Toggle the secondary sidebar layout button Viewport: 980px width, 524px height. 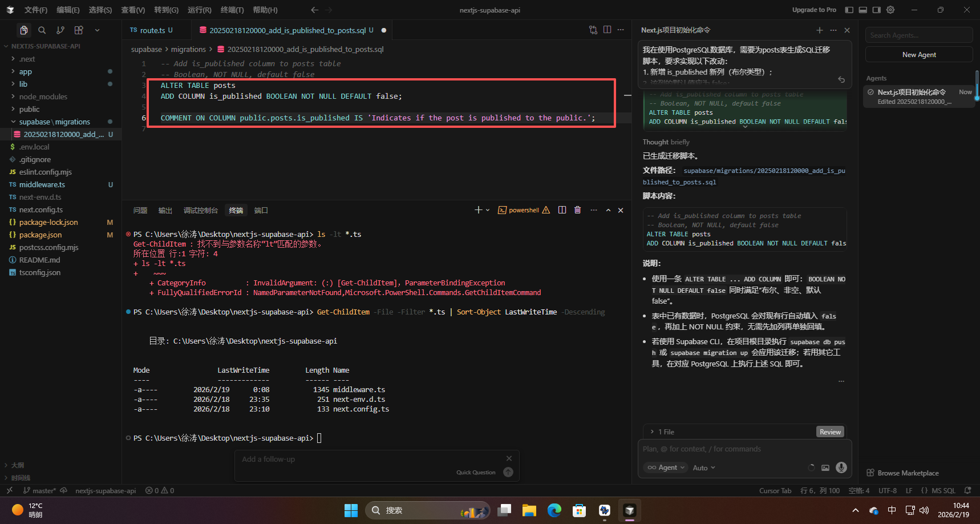click(876, 10)
